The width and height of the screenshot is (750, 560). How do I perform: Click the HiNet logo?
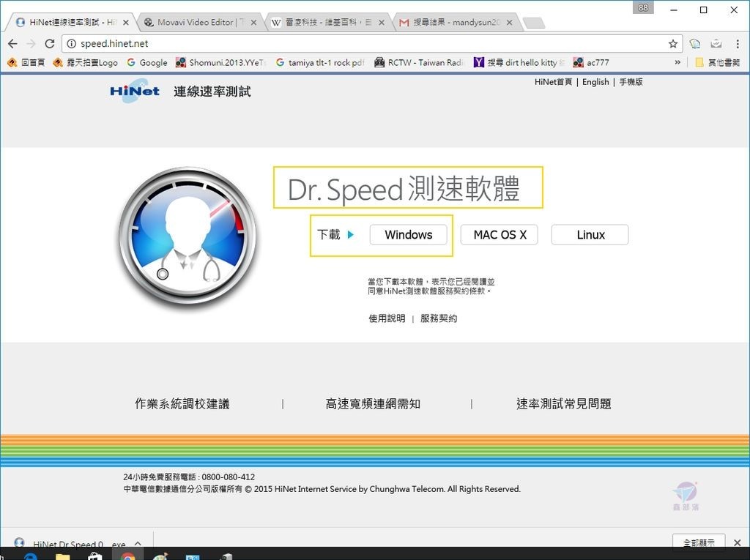click(135, 92)
